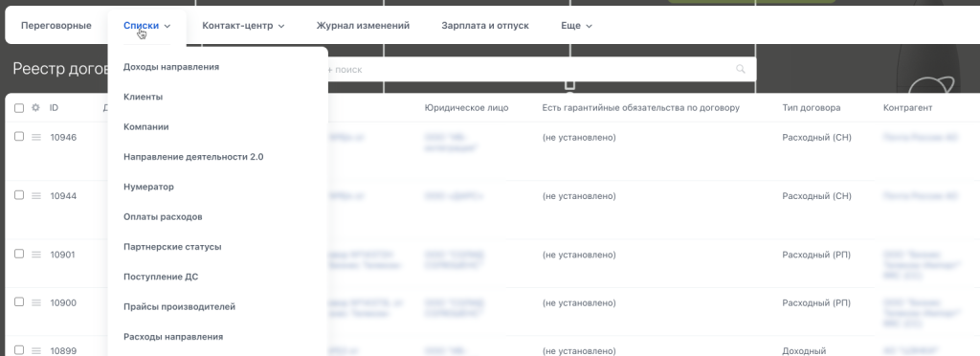Click Доходный type in row 10899

click(804, 351)
